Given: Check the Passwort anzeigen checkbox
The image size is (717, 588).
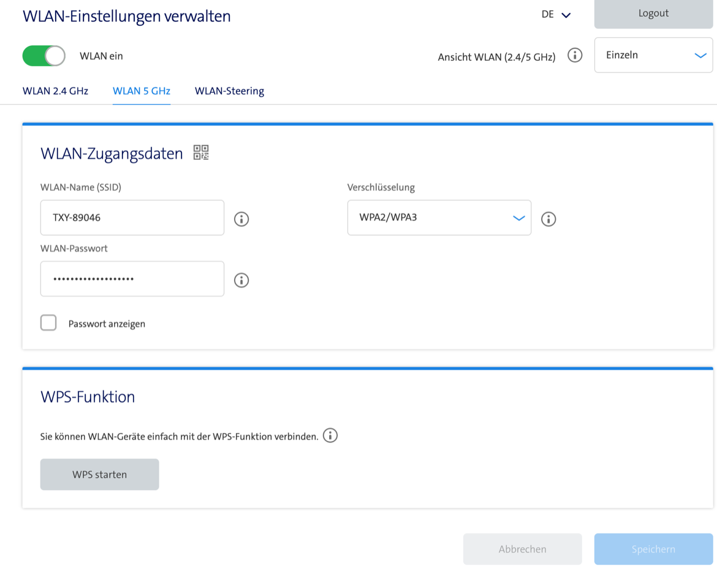Looking at the screenshot, I should 48,323.
